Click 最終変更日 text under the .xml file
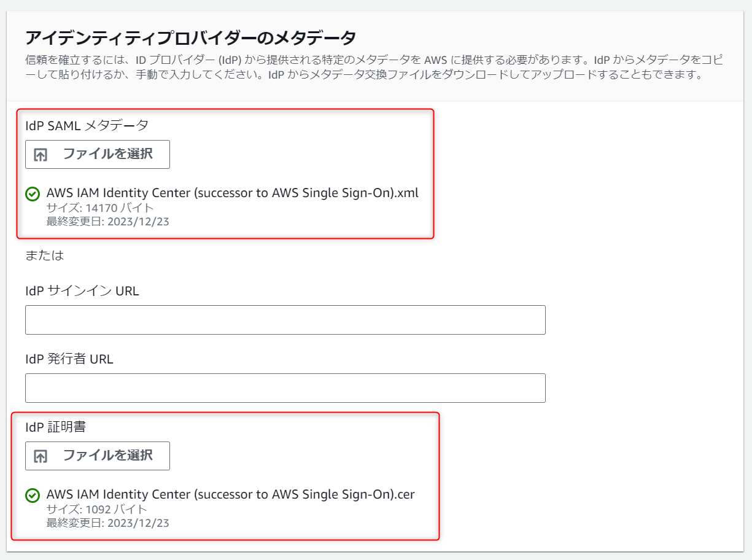Image resolution: width=752 pixels, height=560 pixels. tap(108, 222)
